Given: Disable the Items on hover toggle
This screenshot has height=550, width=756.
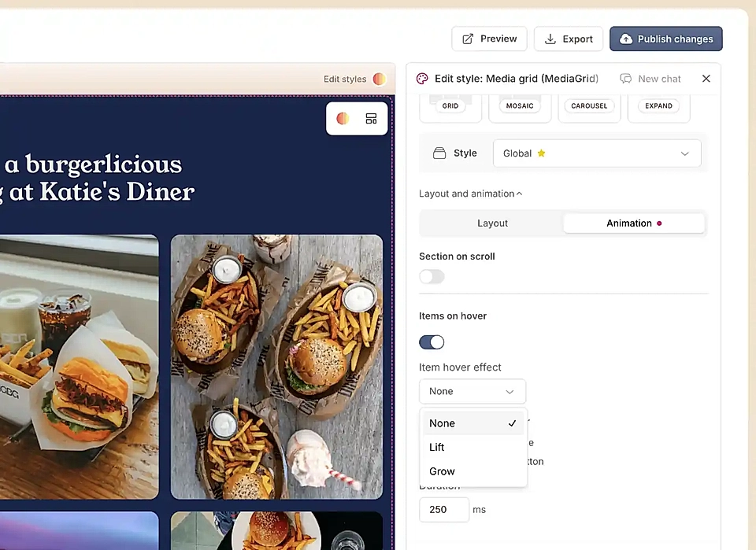Looking at the screenshot, I should 432,342.
